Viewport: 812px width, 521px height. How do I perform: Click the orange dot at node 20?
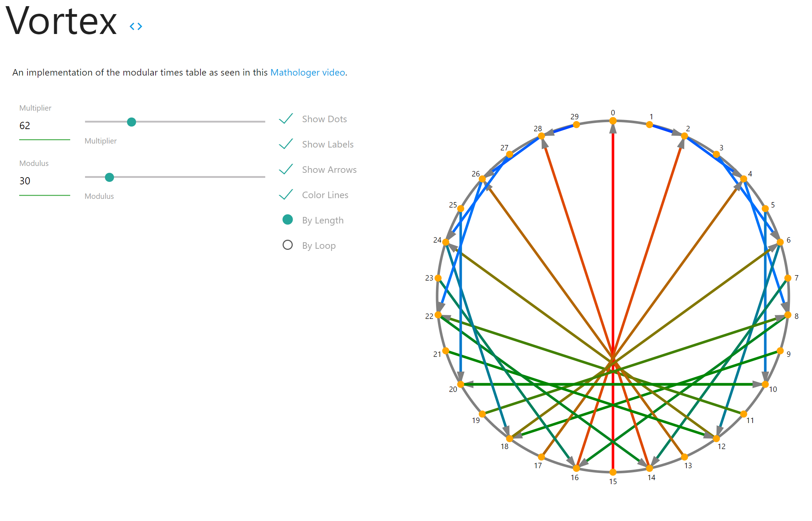[461, 384]
